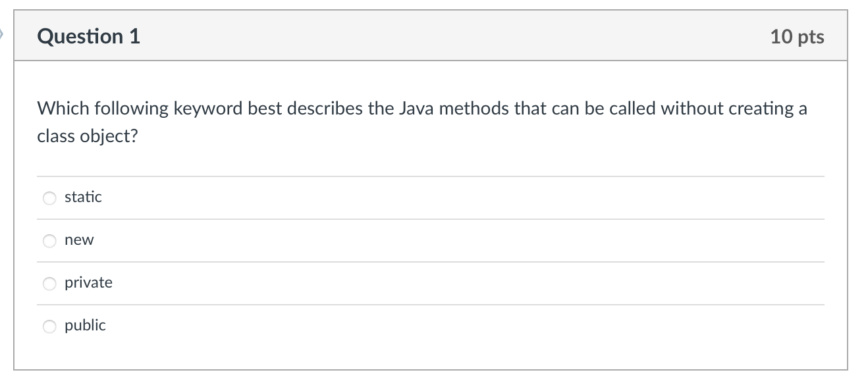Viewport: 868px width, 387px height.
Task: Click the word "without" in the prompt
Action: click(689, 109)
